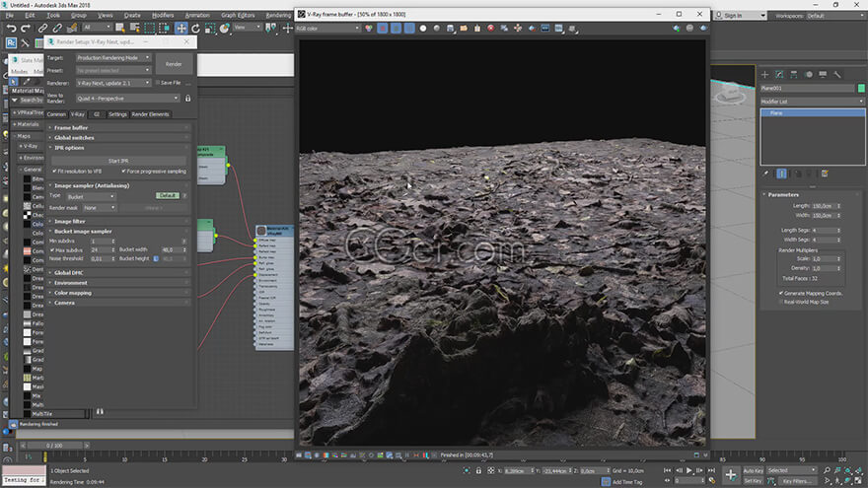Image resolution: width=868 pixels, height=488 pixels.
Task: Open the Renderer dropdown V-Ray Next
Action: [112, 83]
